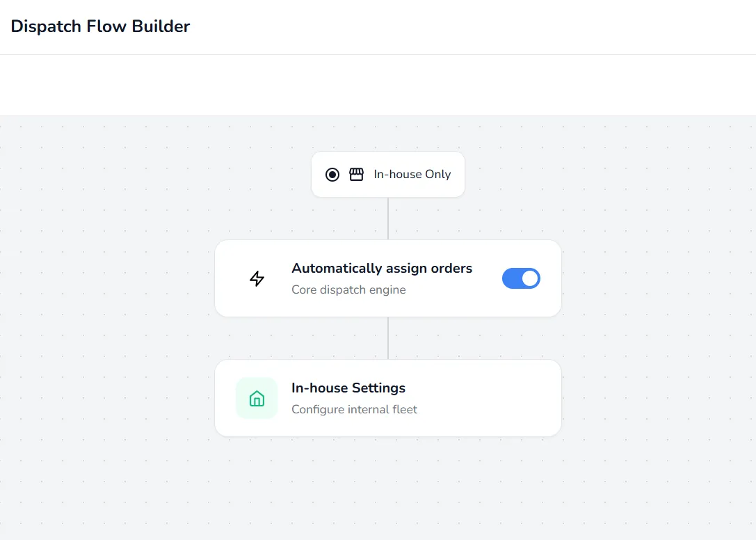This screenshot has height=540, width=756.
Task: Click the "Core dispatch engine" subtitle
Action: pos(348,289)
